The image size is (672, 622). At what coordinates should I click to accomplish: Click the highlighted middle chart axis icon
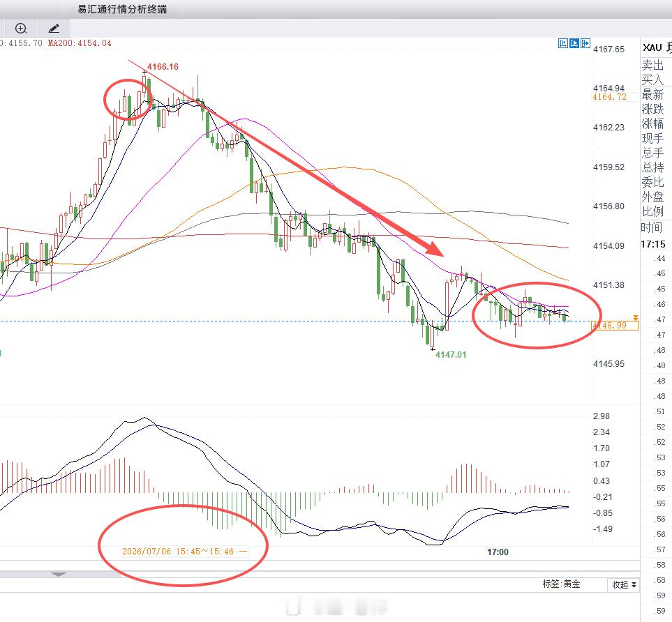pos(574,43)
